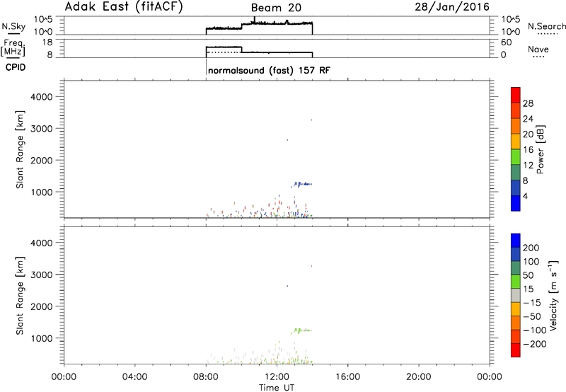Click the "16:00" time tick label
The image size is (566, 392).
[x=347, y=377]
